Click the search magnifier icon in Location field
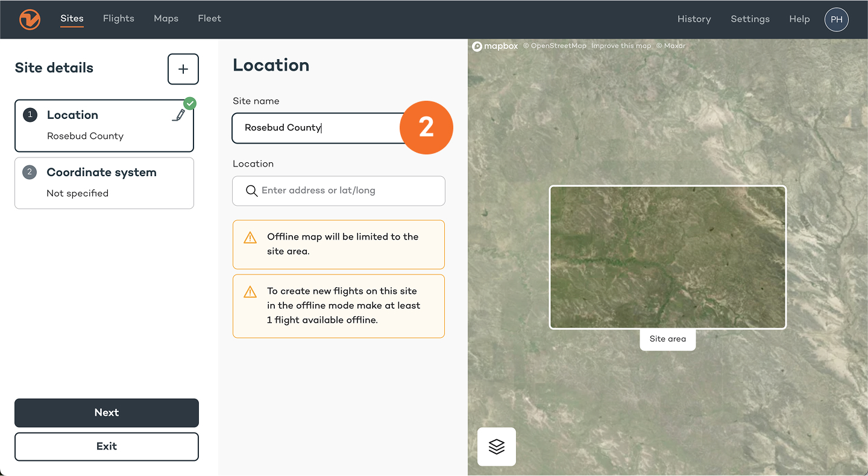The width and height of the screenshot is (868, 476). pyautogui.click(x=252, y=191)
